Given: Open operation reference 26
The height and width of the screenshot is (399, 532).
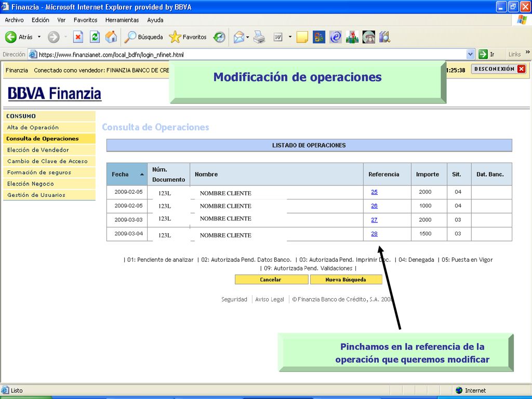Looking at the screenshot, I should (x=374, y=206).
